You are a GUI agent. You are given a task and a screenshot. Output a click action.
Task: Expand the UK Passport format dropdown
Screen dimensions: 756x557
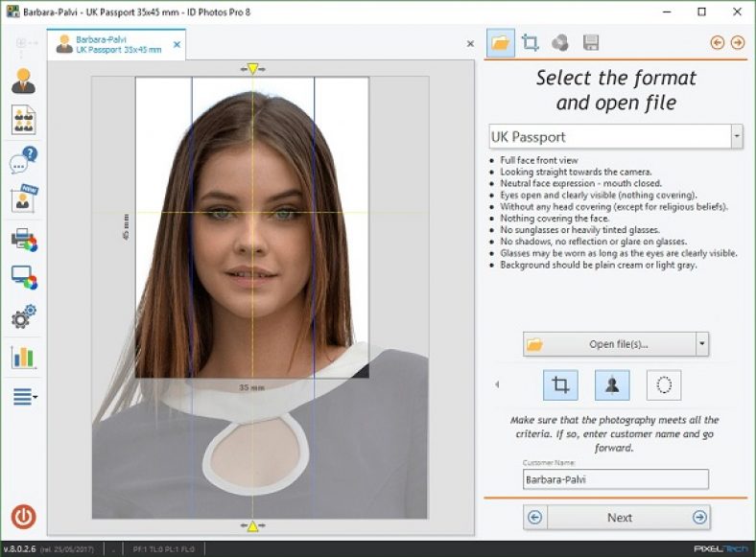pyautogui.click(x=736, y=137)
